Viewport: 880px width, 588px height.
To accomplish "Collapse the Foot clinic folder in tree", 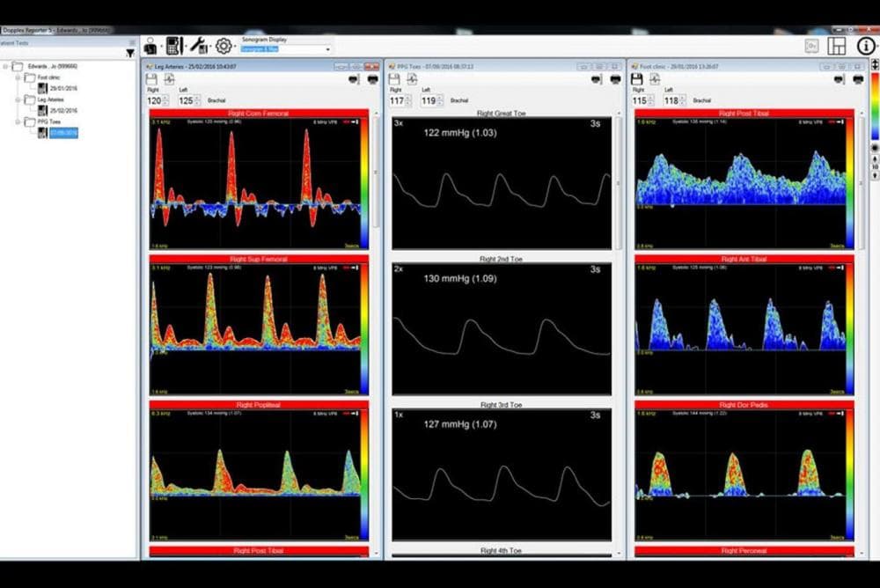I will point(17,77).
